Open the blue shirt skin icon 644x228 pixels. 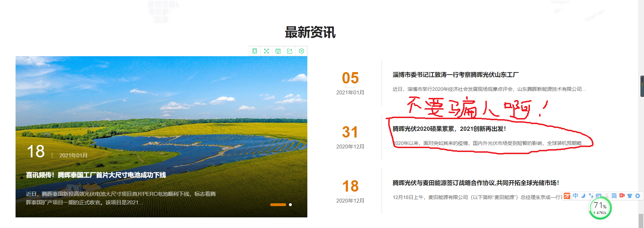(x=630, y=196)
